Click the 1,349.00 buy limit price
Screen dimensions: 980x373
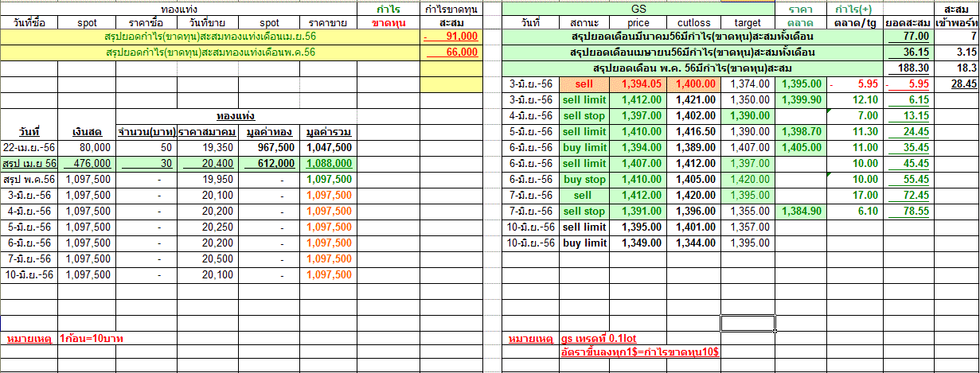pos(639,243)
